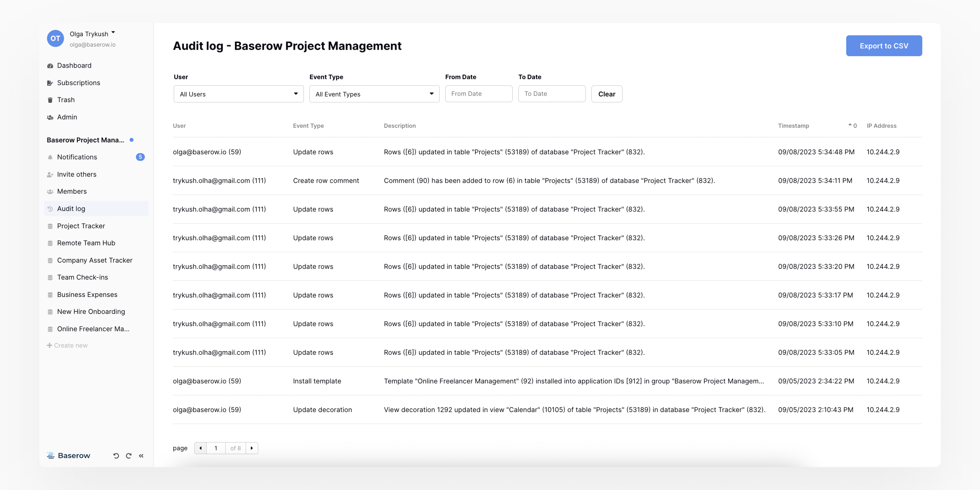Open the Online Freelancer Ma... database
Image resolution: width=980 pixels, height=490 pixels.
coord(93,329)
